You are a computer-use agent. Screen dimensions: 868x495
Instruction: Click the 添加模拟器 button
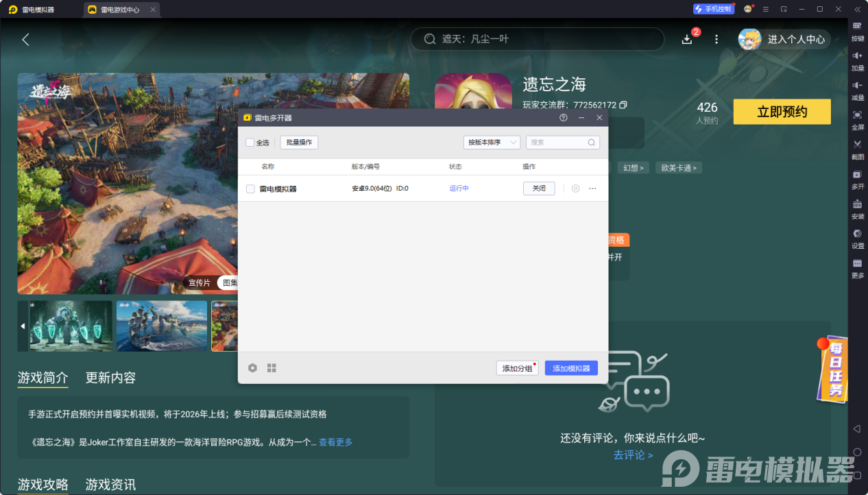coord(572,368)
